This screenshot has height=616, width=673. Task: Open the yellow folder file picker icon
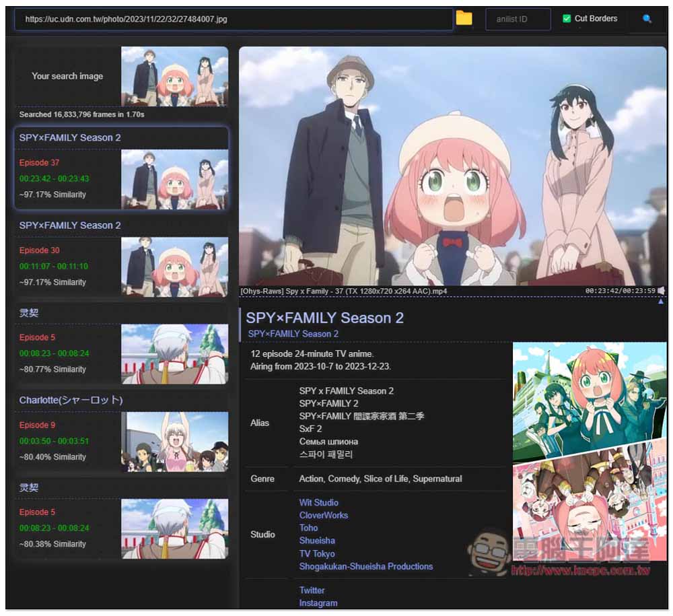tap(464, 18)
